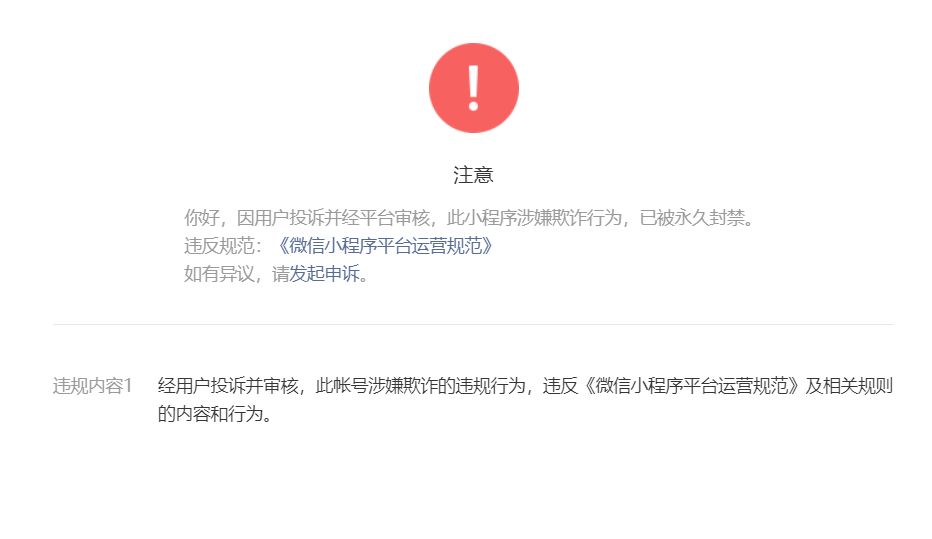Click the 如有异议，请 text before the appeal link
This screenshot has height=539, width=932.
pyautogui.click(x=237, y=273)
